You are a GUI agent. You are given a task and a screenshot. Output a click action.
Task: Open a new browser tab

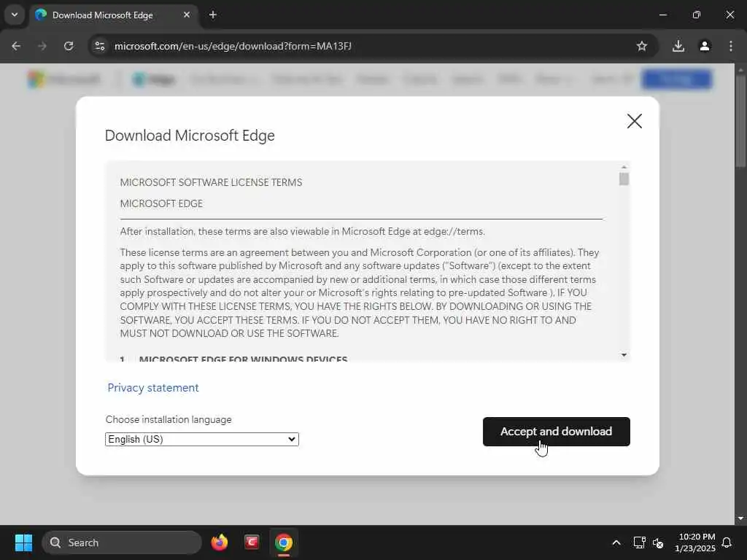click(213, 15)
